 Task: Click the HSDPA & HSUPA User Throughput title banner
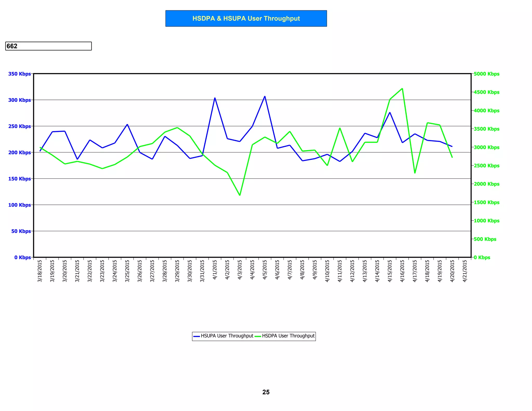(246, 18)
